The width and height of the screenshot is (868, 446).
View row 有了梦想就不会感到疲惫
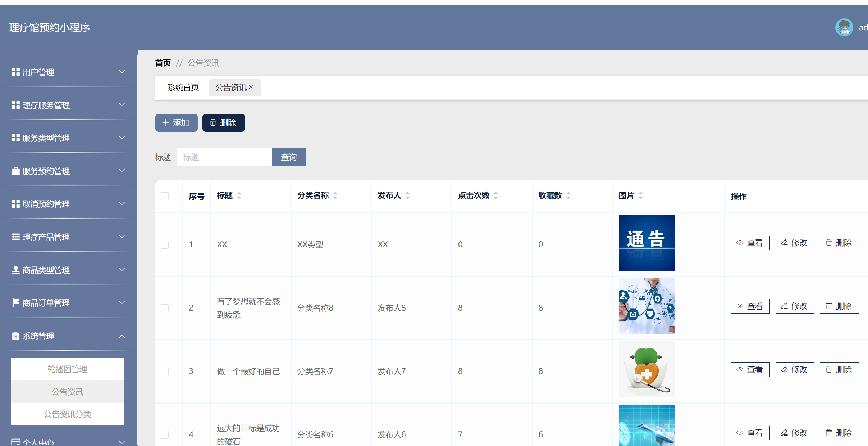point(750,306)
